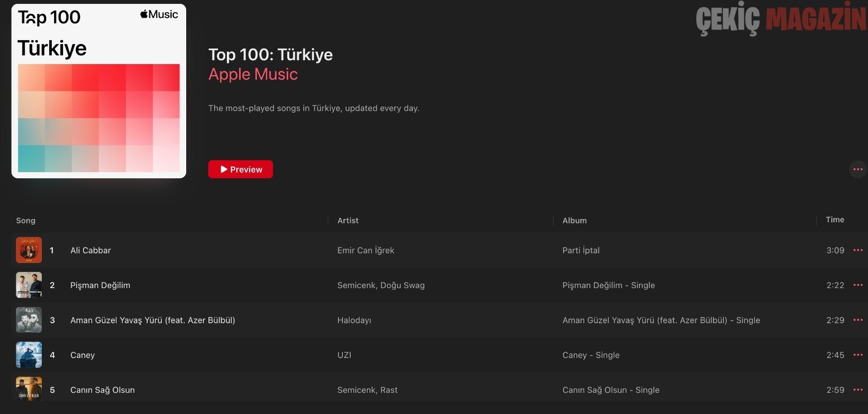Open more options for Canın Sağ Olsun
This screenshot has width=868, height=414.
[x=858, y=389]
